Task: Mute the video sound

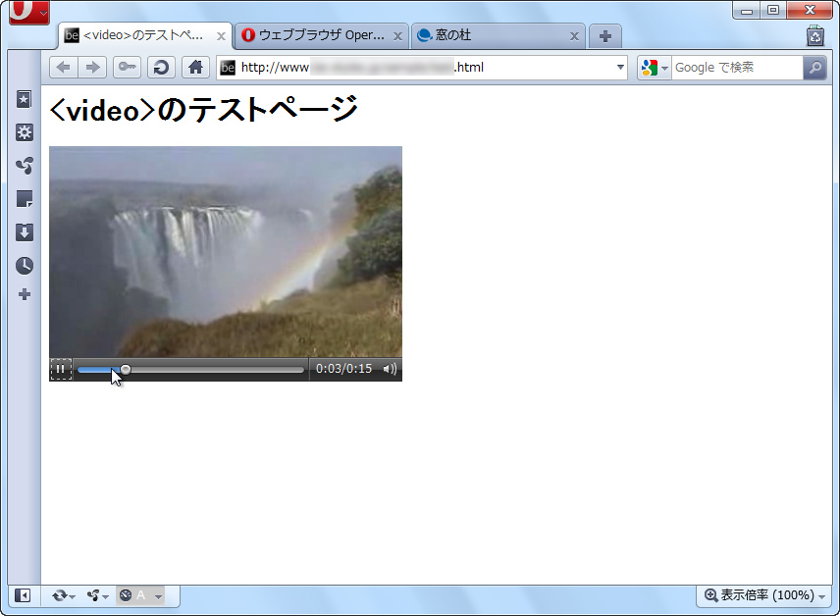Action: [391, 370]
